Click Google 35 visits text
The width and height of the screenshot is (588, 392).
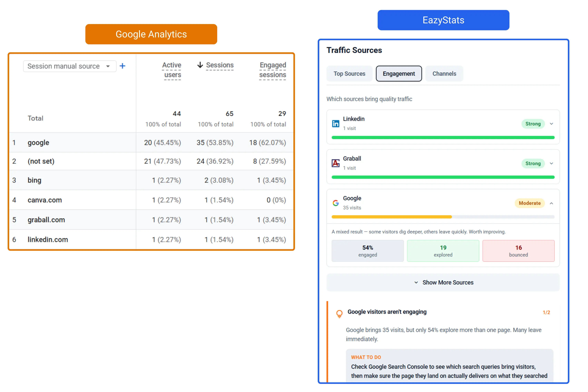[352, 208]
